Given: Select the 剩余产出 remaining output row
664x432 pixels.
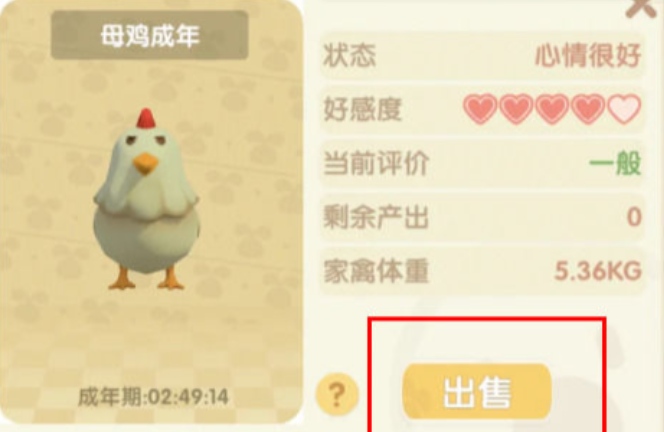Looking at the screenshot, I should click(482, 217).
